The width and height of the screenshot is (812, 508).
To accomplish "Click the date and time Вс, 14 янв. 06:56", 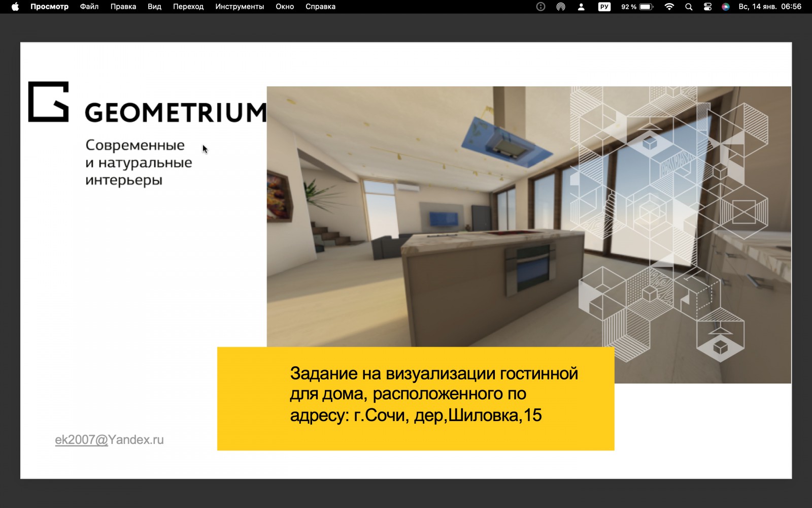I will 770,7.
